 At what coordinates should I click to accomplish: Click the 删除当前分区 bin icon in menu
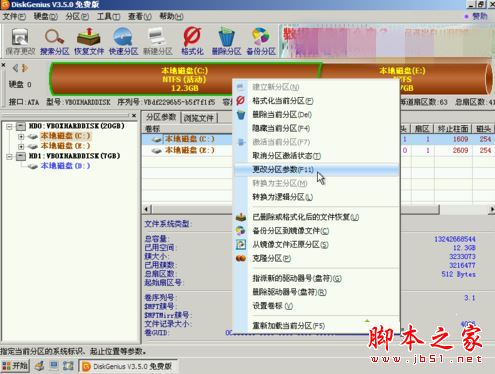241,115
